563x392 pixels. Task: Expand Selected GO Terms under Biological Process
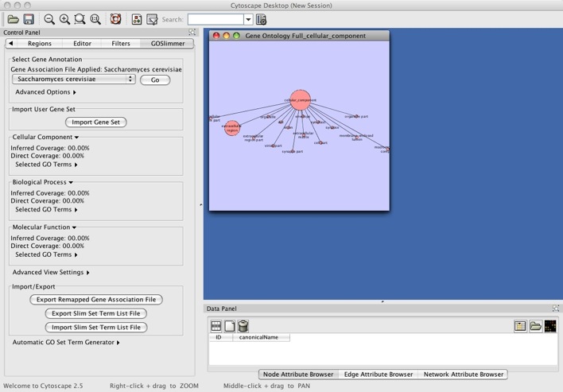pos(47,210)
